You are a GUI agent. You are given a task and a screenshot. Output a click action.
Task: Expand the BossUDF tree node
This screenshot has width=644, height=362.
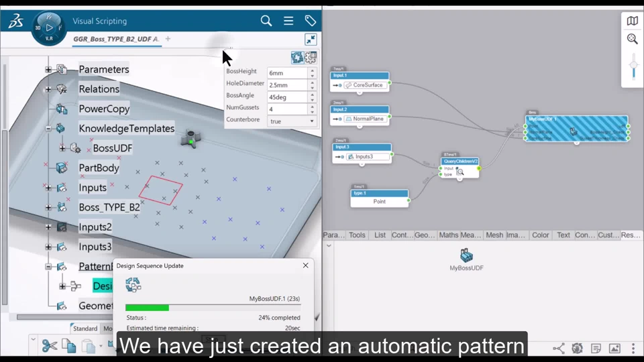point(62,148)
